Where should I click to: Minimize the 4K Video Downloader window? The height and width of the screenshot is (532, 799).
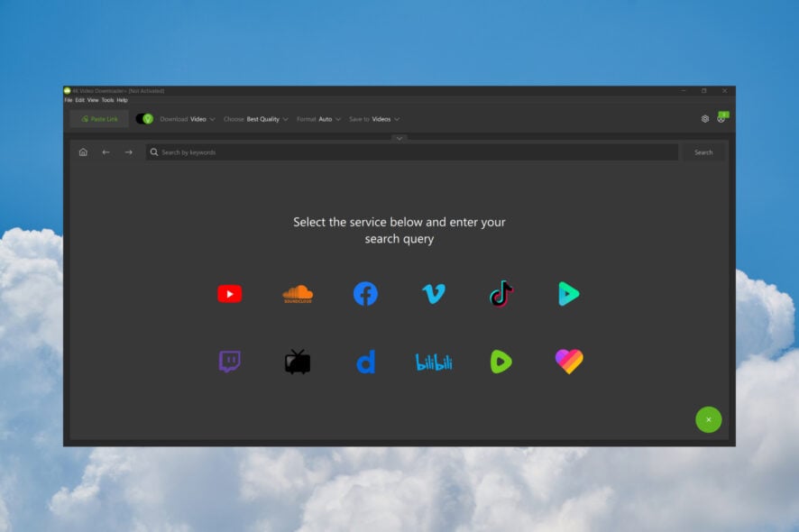pos(684,91)
